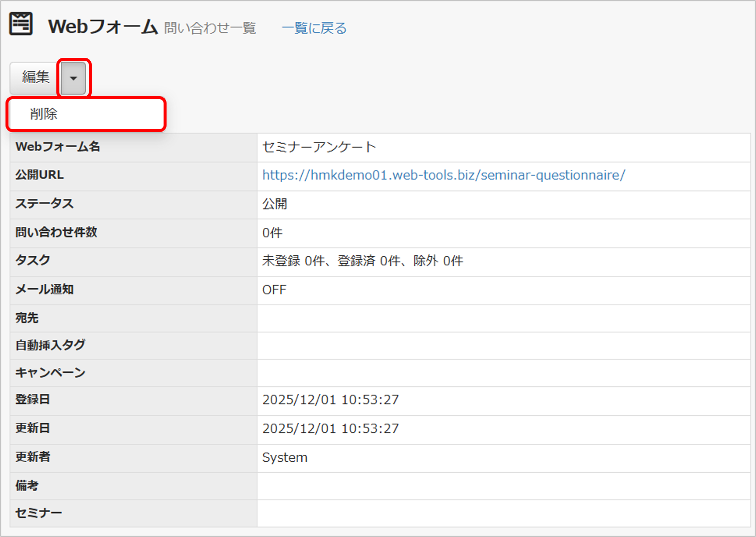Click the キャンペーン row label
756x537 pixels.
pos(50,372)
